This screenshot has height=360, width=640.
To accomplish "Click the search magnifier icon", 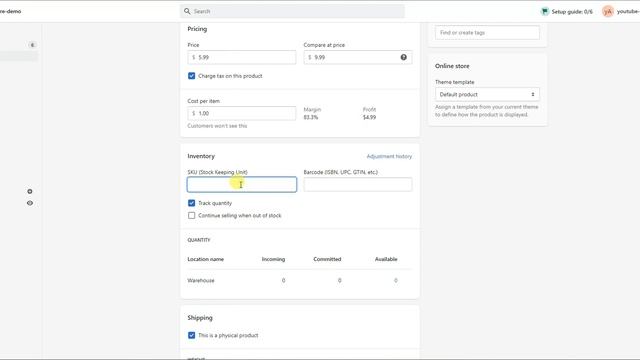I will 187,11.
